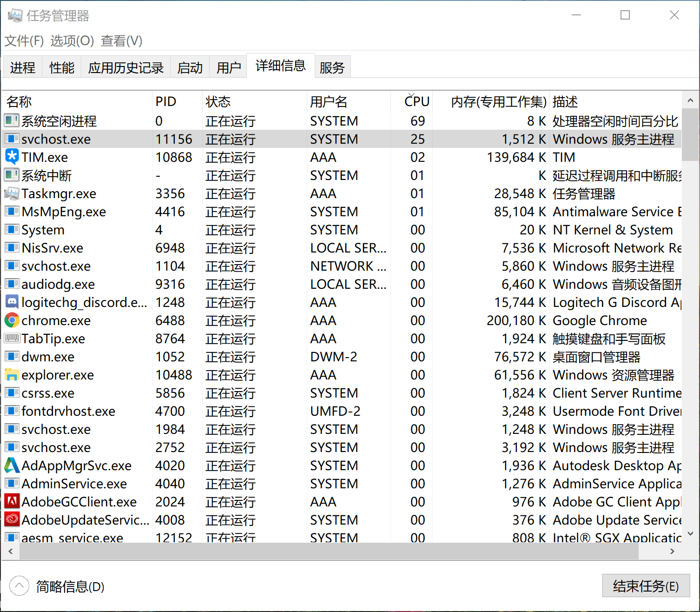Click the vertical scrollbar up arrow

coord(690,100)
